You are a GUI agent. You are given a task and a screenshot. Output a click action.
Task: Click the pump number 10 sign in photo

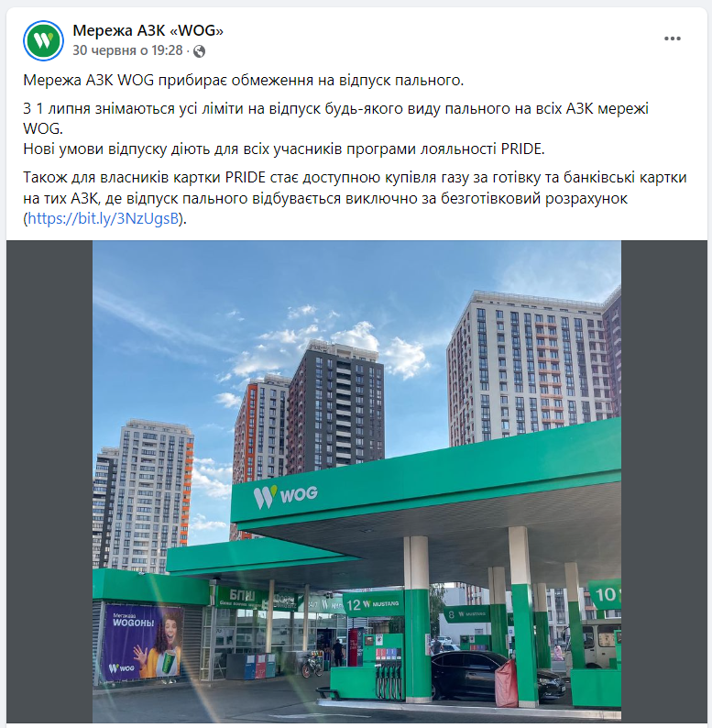pos(605,594)
